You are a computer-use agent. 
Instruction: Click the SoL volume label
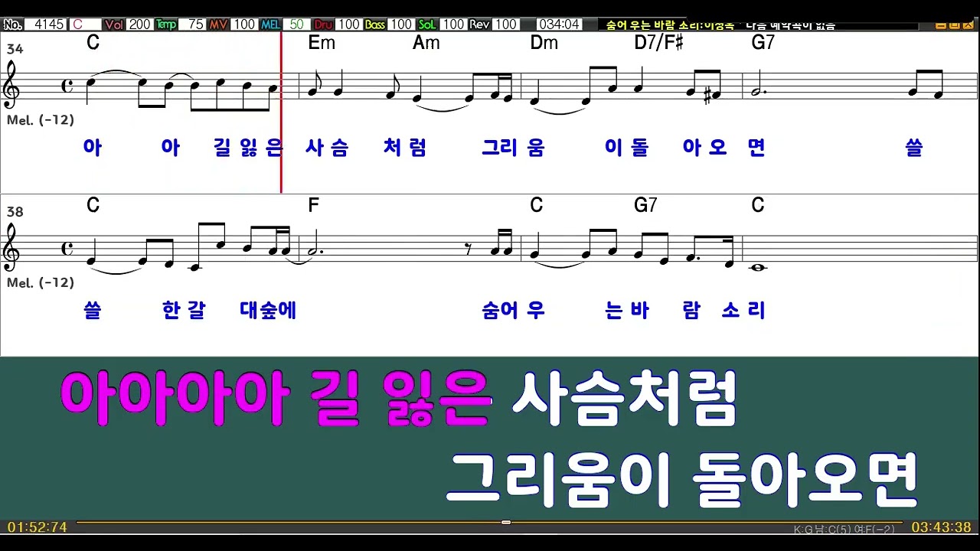(x=427, y=24)
